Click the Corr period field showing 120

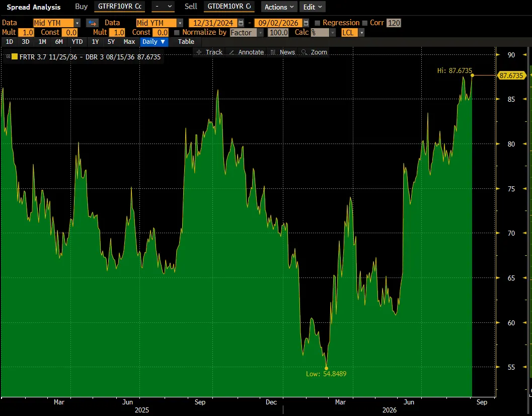[x=394, y=23]
